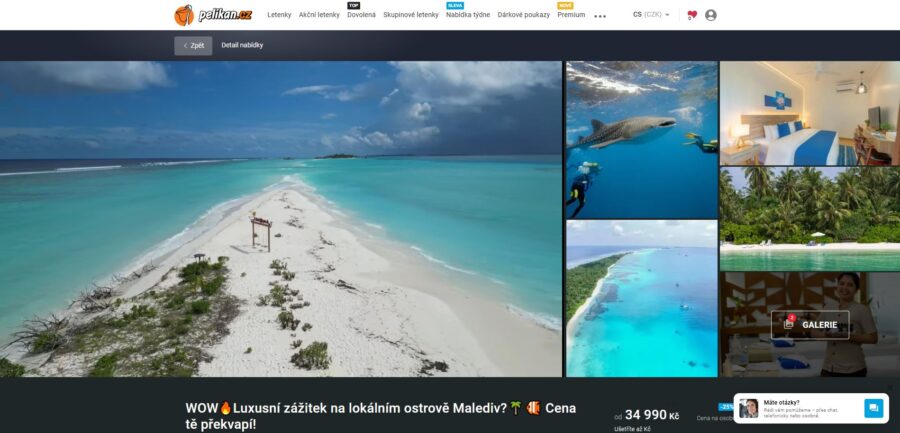Open the palm trees beach photo
The width and height of the screenshot is (900, 433).
click(810, 219)
